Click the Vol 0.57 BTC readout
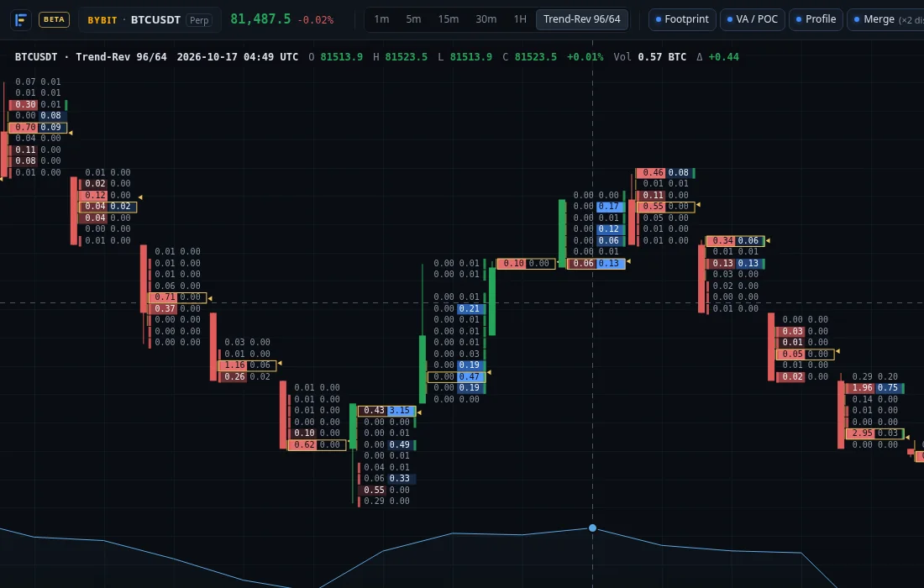Image resolution: width=924 pixels, height=588 pixels. pyautogui.click(x=650, y=57)
